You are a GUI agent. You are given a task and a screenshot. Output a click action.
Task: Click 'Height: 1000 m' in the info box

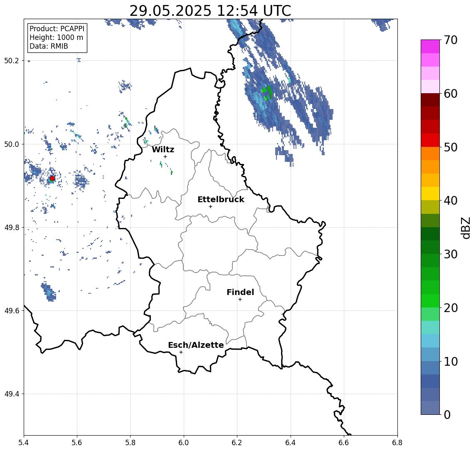click(x=56, y=37)
